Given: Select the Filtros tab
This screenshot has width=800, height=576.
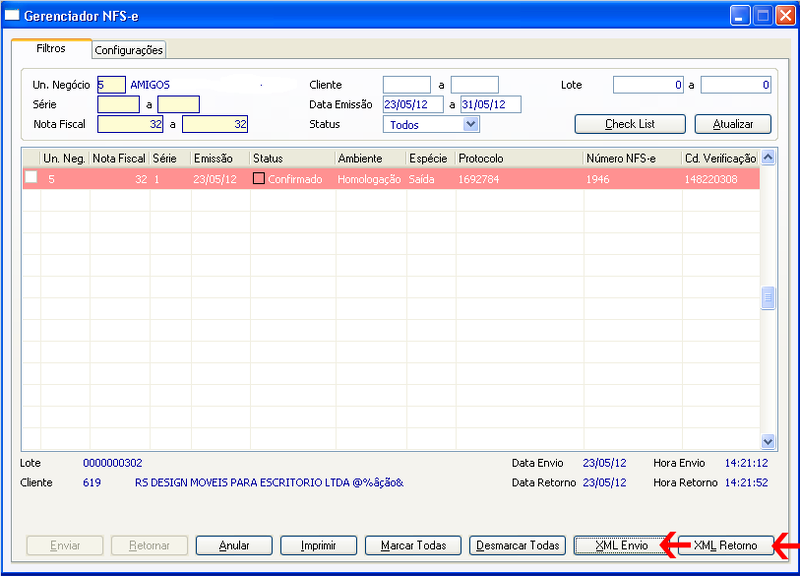Looking at the screenshot, I should [x=51, y=48].
